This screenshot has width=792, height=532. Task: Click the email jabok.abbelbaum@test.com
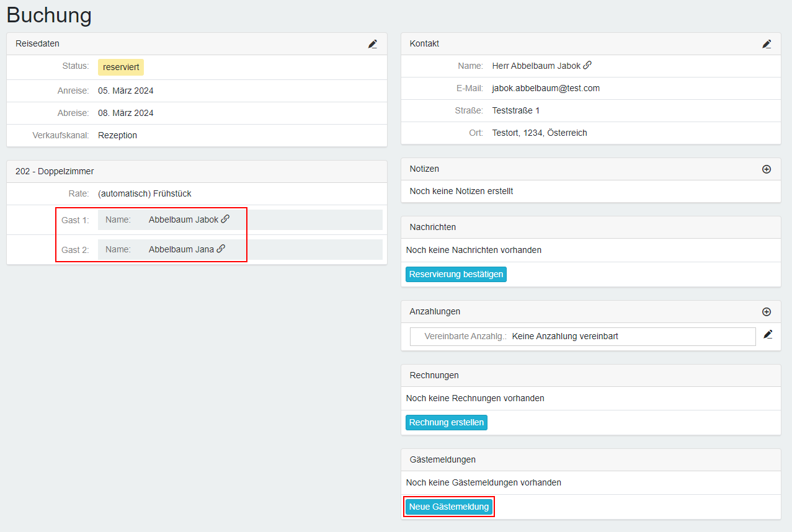pyautogui.click(x=546, y=88)
